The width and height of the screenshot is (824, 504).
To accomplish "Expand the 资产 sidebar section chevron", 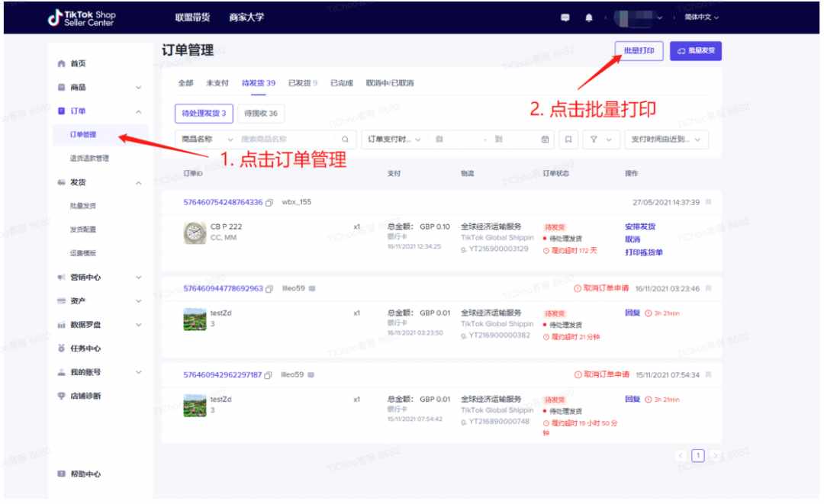I will (x=139, y=301).
